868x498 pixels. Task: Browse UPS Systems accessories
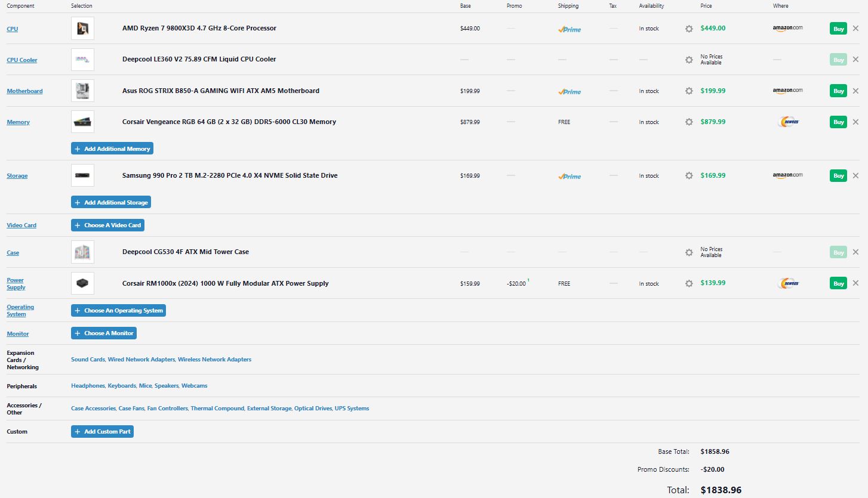(x=352, y=409)
